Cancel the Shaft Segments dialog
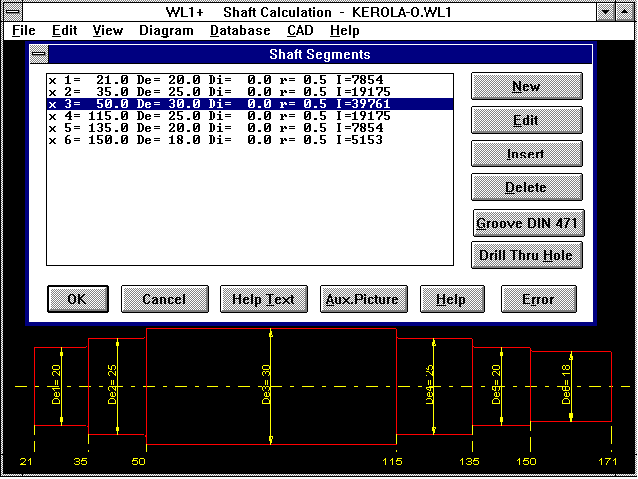638x479 pixels. click(x=164, y=299)
